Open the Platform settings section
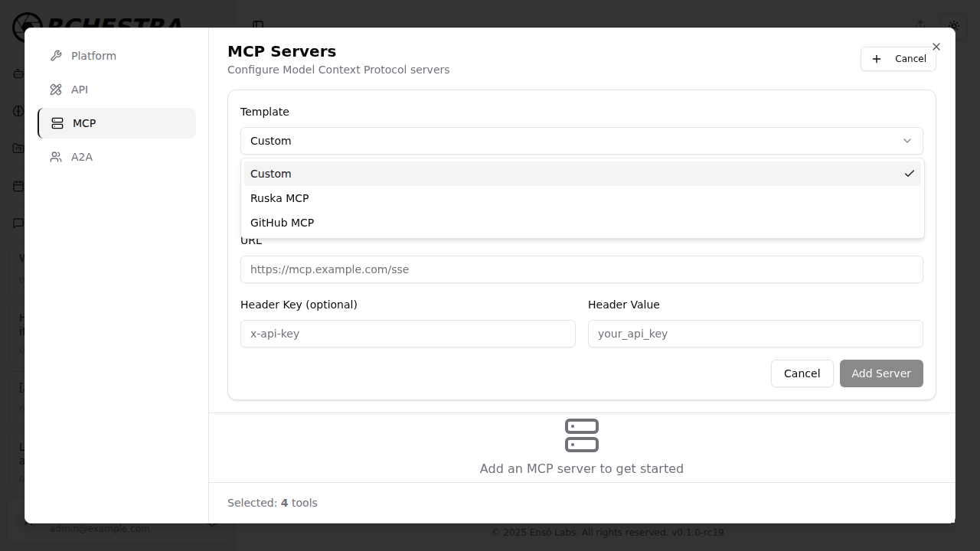980x551 pixels. [x=116, y=56]
